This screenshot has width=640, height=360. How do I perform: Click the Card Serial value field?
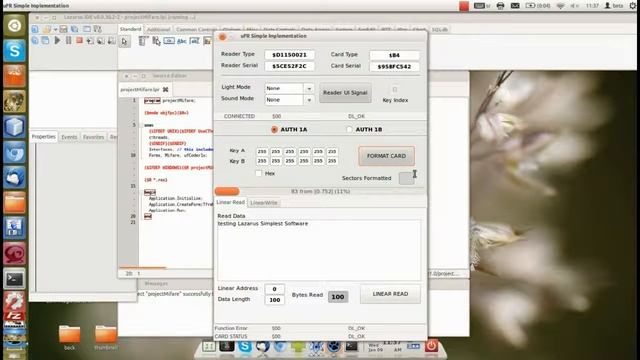point(394,67)
